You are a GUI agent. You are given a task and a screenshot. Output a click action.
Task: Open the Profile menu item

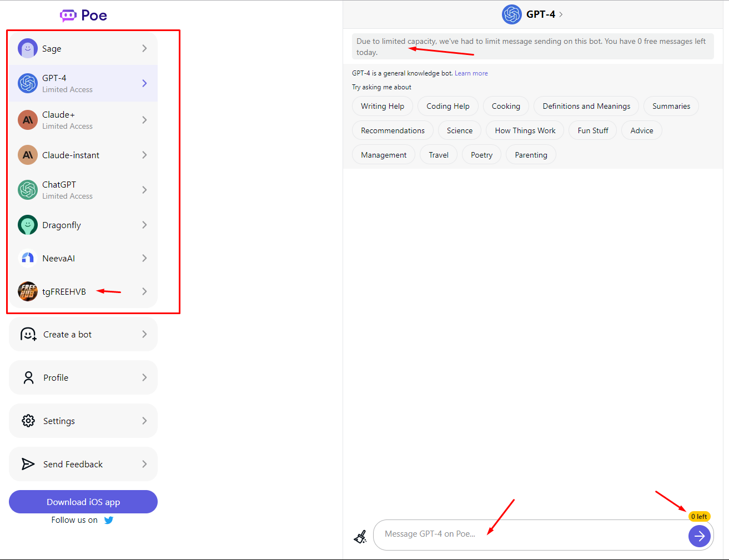(x=83, y=377)
